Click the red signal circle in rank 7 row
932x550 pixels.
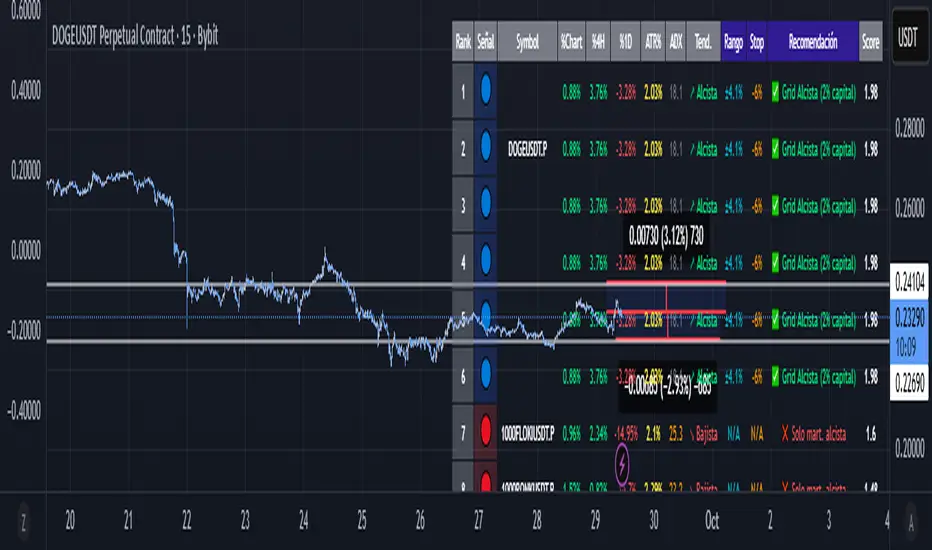click(485, 433)
